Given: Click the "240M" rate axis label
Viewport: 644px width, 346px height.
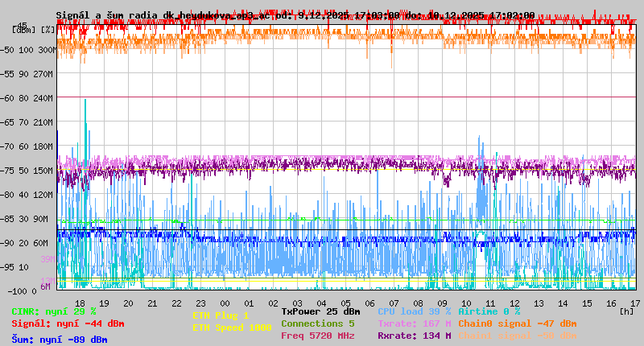Looking at the screenshot, I should pyautogui.click(x=43, y=98).
